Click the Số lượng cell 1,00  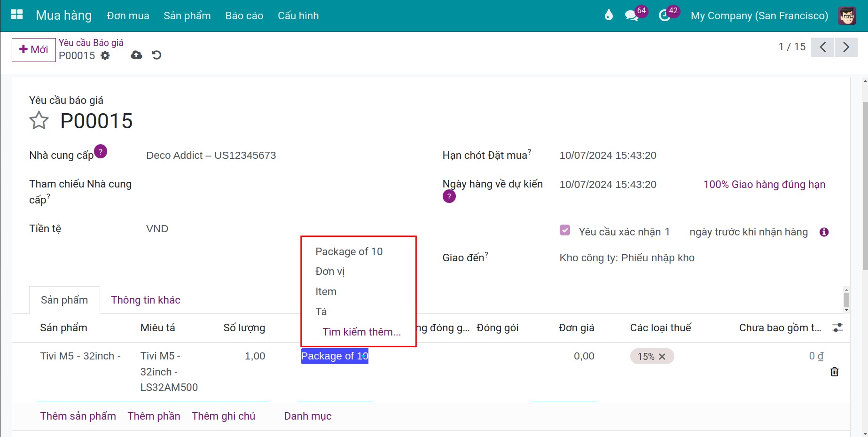click(255, 356)
